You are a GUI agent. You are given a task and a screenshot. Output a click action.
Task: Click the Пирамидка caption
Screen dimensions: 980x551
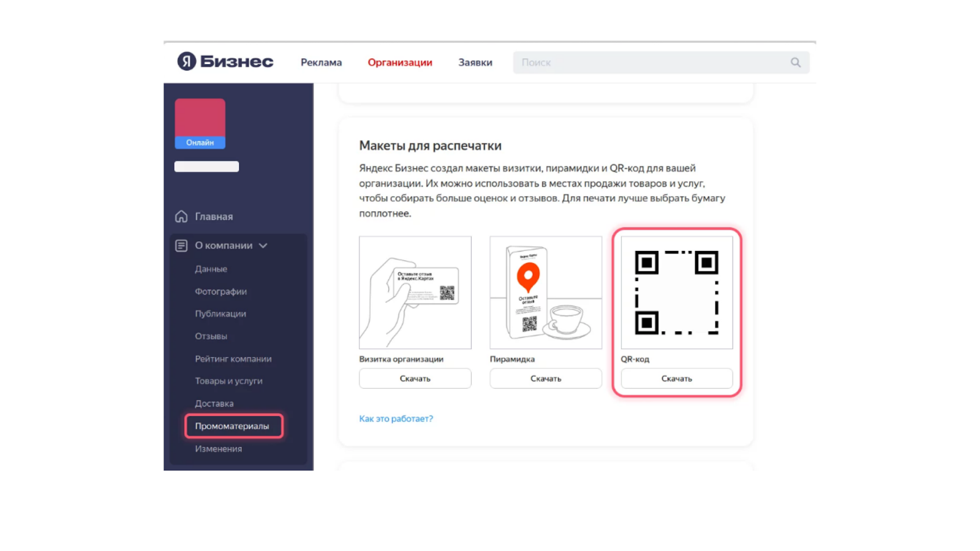(x=512, y=359)
